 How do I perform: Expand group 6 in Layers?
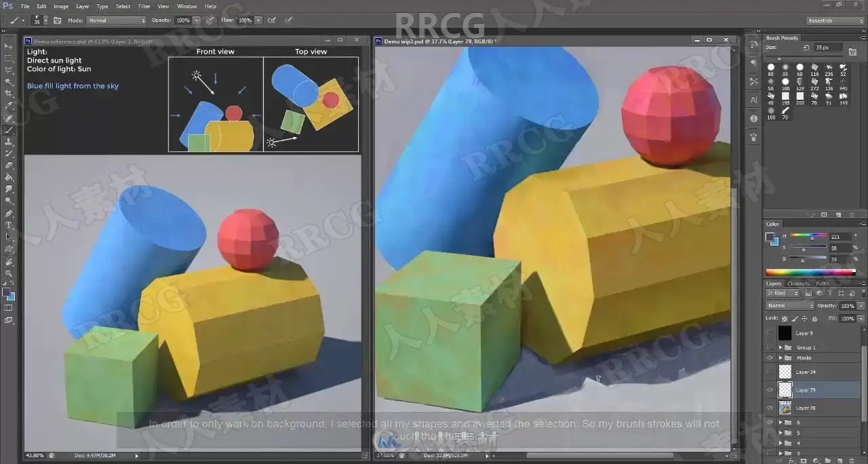click(x=781, y=422)
